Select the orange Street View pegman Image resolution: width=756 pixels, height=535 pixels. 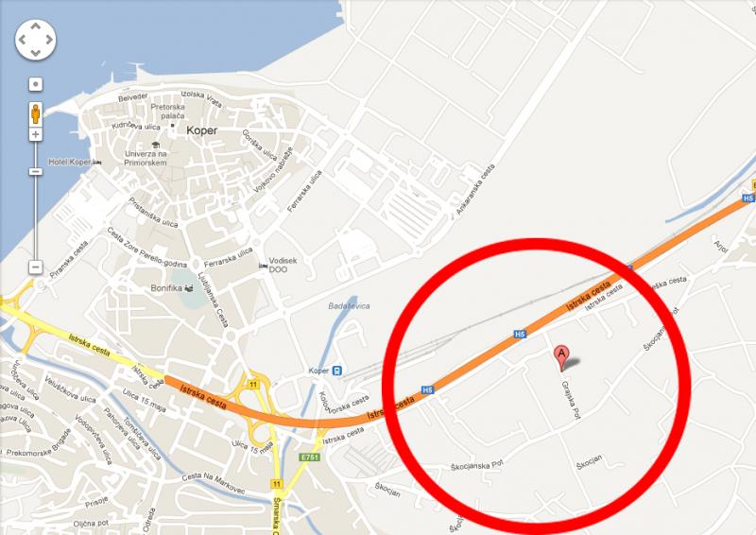36,114
